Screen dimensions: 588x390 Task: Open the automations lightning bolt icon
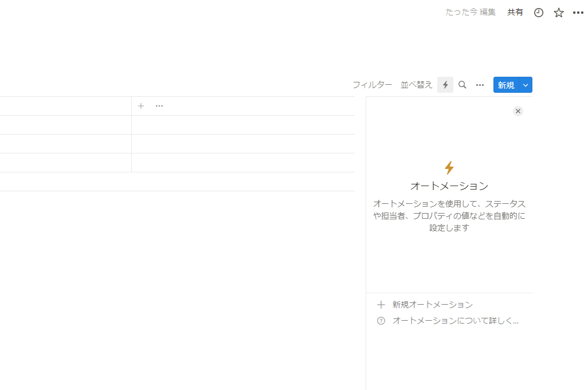click(x=445, y=84)
